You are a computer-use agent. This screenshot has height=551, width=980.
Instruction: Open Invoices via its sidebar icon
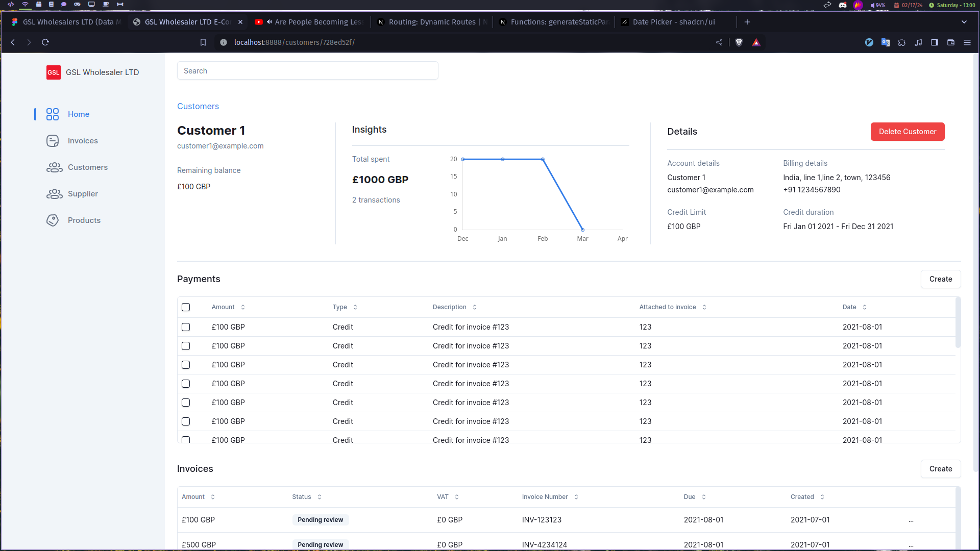53,141
